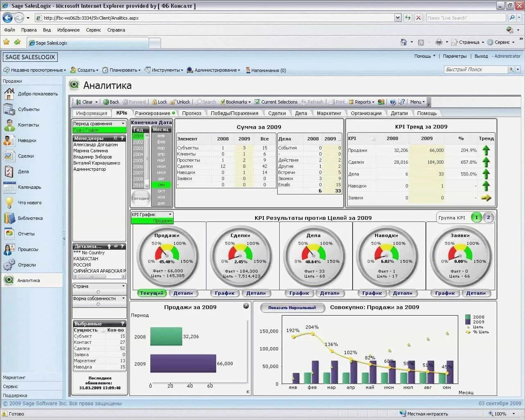
Task: Open Current Selections window
Action: pyautogui.click(x=276, y=102)
